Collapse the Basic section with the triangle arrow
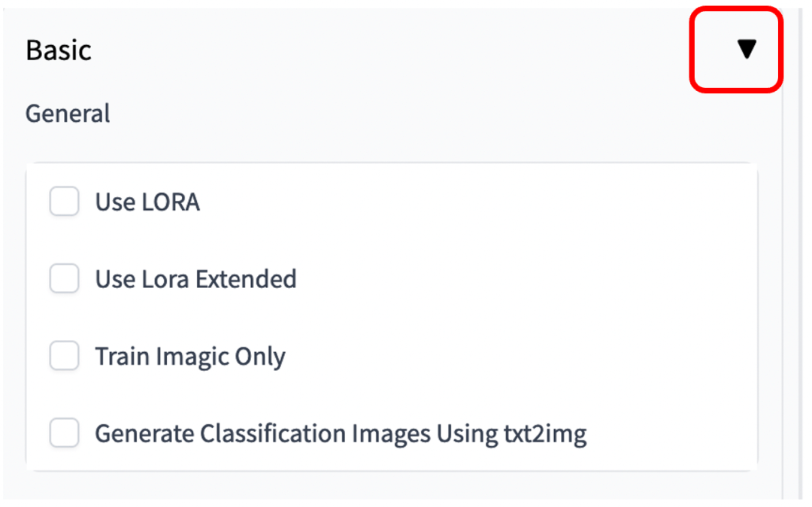 (x=746, y=50)
